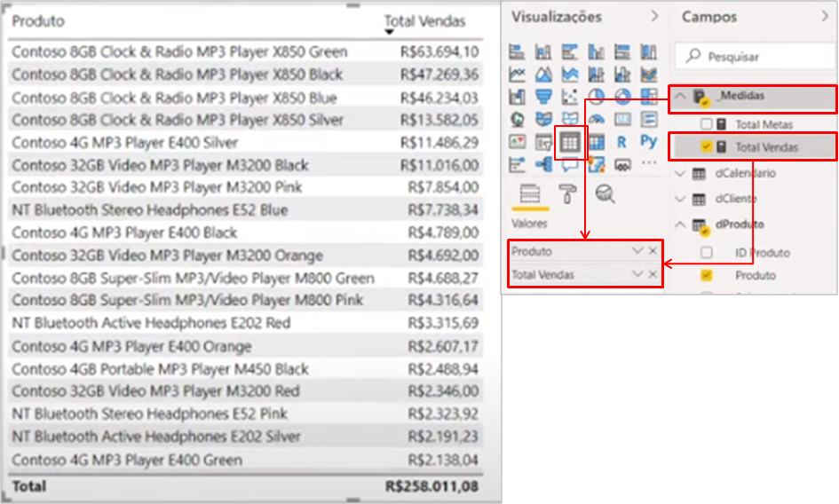This screenshot has height=504, width=839.
Task: Select the Table visualization icon
Action: 569,141
